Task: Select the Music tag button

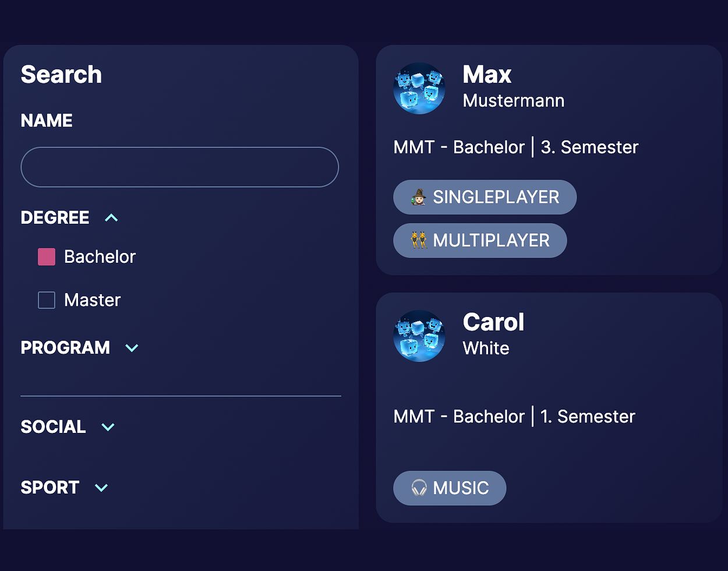Action: pyautogui.click(x=450, y=488)
